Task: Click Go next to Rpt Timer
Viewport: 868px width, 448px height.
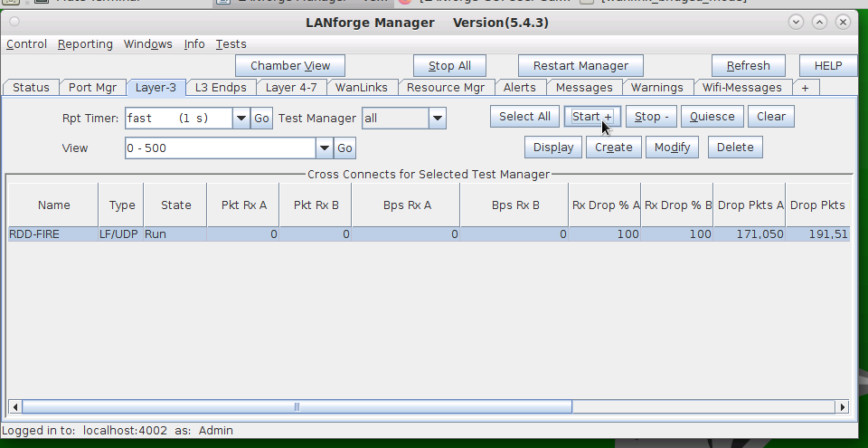Action: pyautogui.click(x=261, y=118)
